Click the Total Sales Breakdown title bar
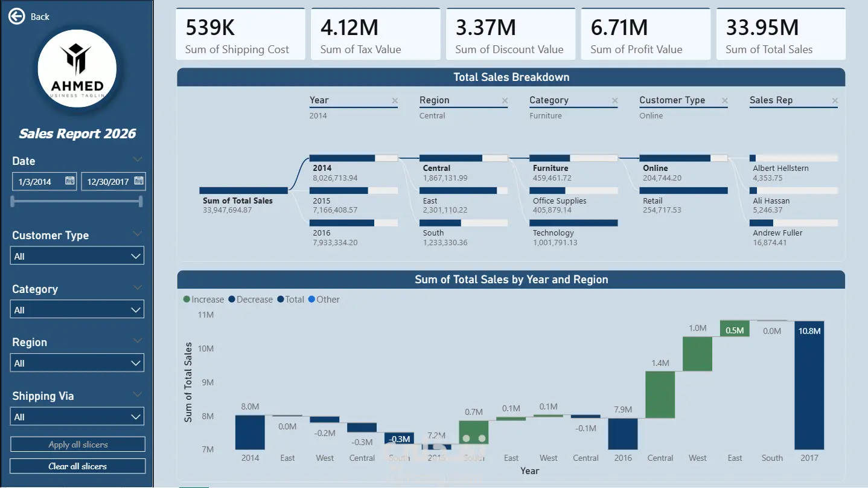The height and width of the screenshot is (488, 868). (x=511, y=77)
